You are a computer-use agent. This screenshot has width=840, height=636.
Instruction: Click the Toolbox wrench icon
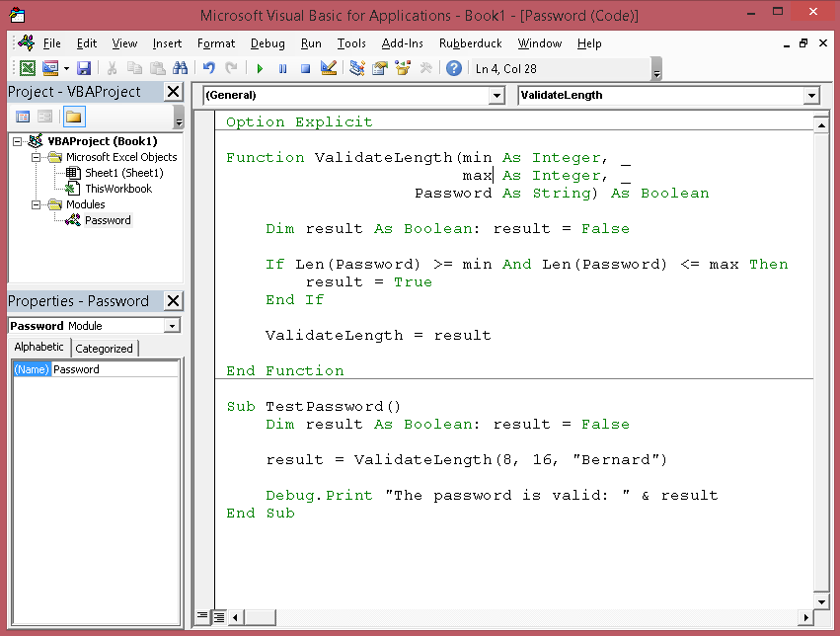click(x=425, y=68)
